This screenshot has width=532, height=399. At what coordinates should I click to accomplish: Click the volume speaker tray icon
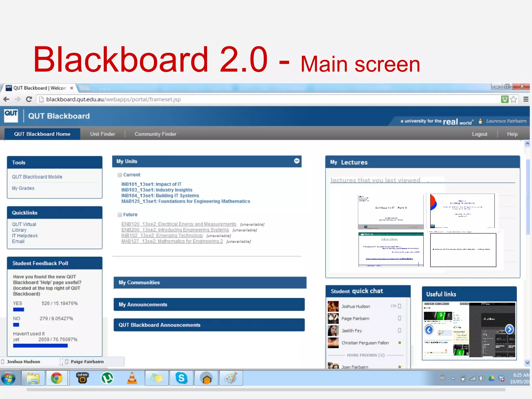coord(482,378)
